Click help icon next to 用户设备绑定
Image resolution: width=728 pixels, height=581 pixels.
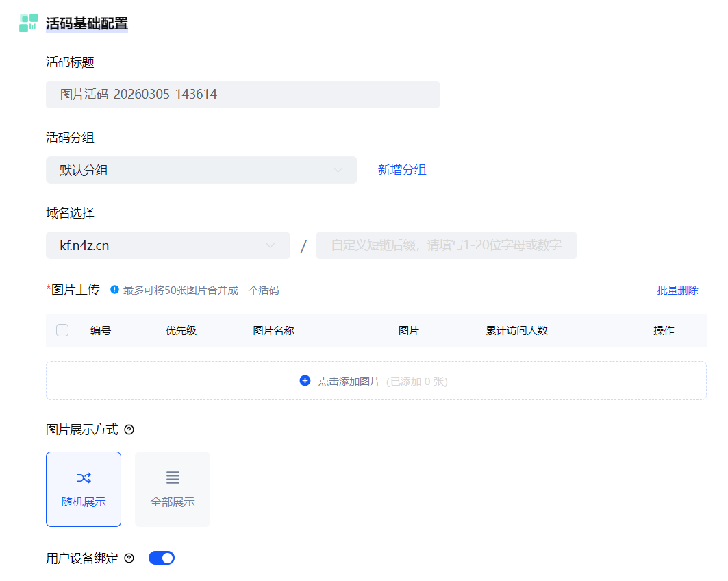tap(129, 558)
